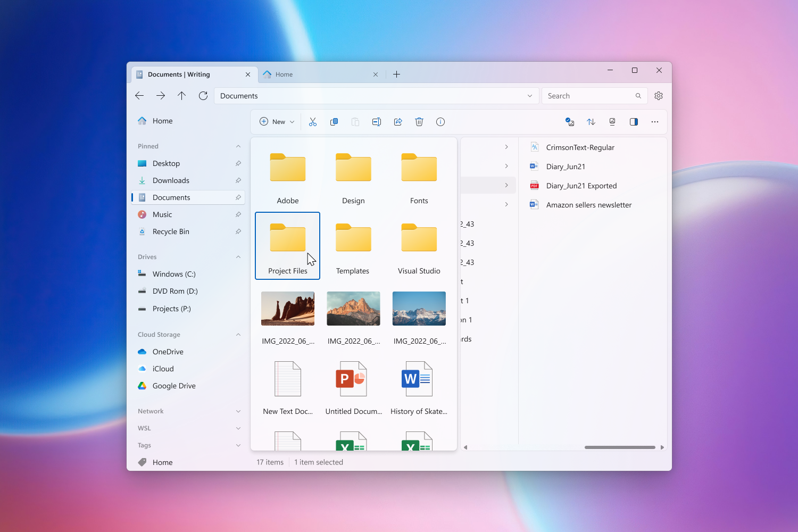Switch to the Home tab
Image resolution: width=798 pixels, height=532 pixels.
coord(284,74)
